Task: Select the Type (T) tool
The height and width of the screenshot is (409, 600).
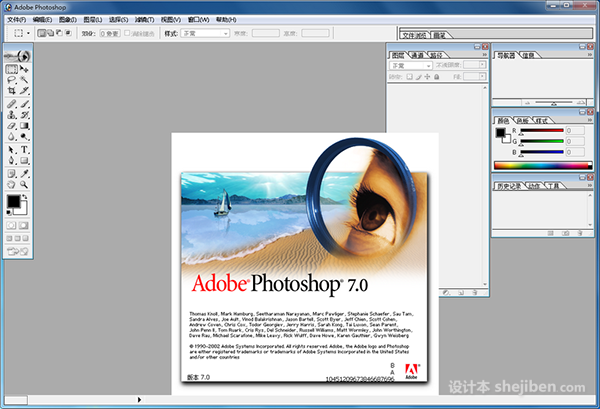Action: 24,150
